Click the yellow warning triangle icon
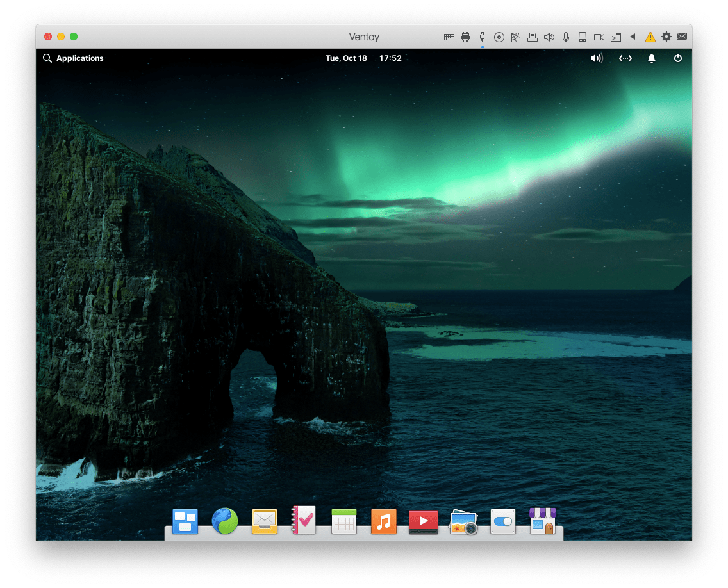The width and height of the screenshot is (728, 588). pos(650,37)
